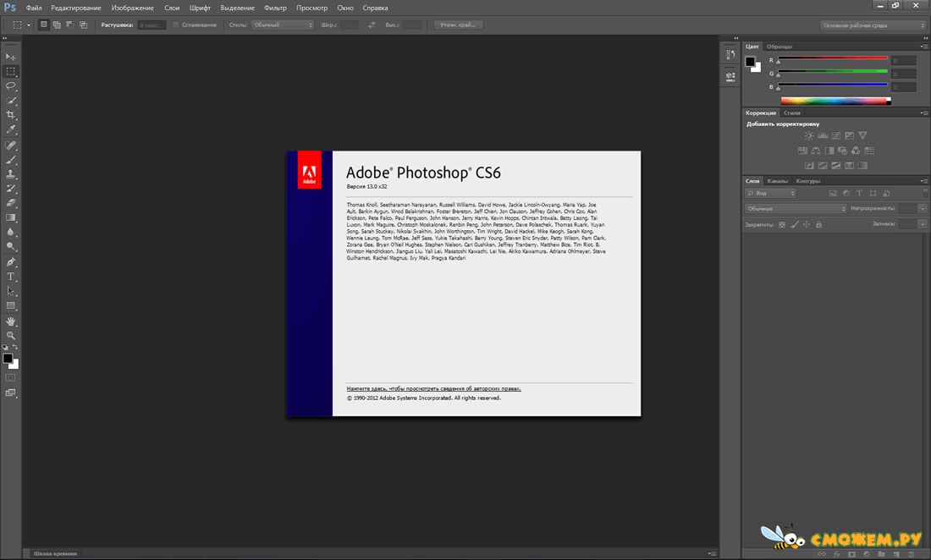This screenshot has width=931, height=560.
Task: Select the Quick Selection tool
Action: click(11, 101)
